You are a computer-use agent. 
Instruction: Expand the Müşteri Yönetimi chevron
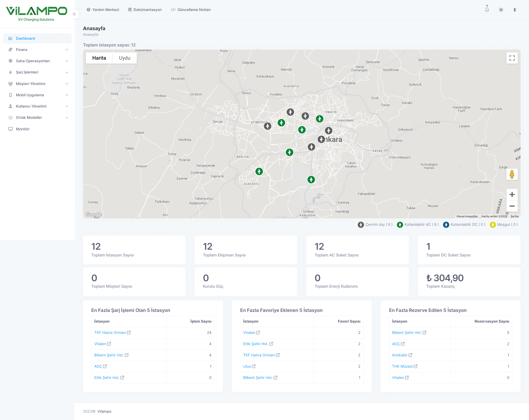pos(67,84)
